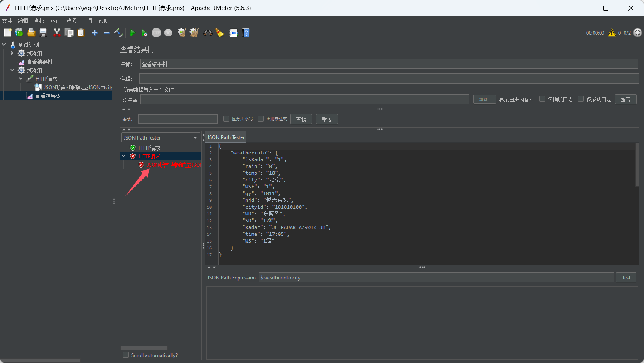Open the 运行 menu
This screenshot has width=644, height=363.
click(x=55, y=21)
